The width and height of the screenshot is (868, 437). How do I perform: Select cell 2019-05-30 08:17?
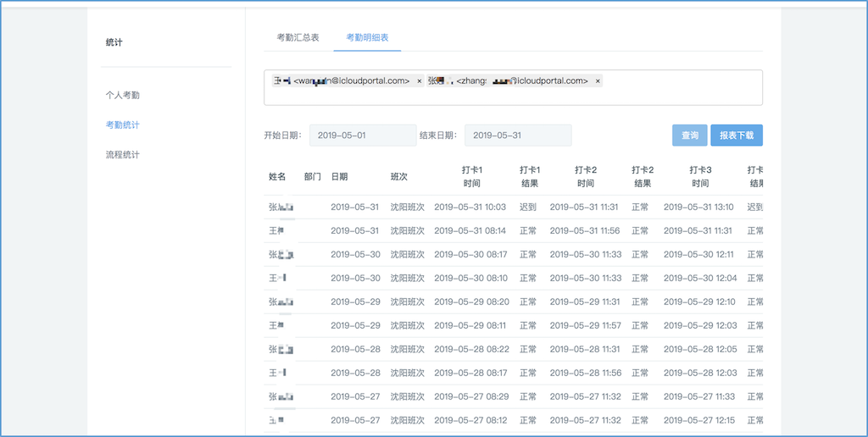click(x=470, y=255)
